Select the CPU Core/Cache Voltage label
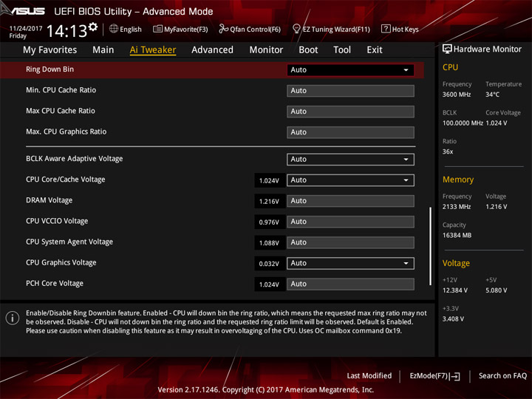532x399 pixels. point(66,180)
